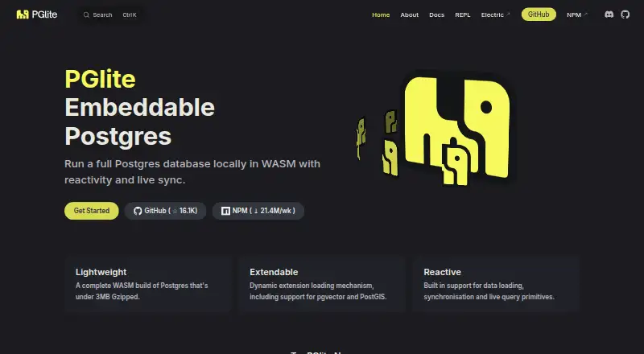This screenshot has height=354, width=644.
Task: Open the About page from the navigation
Action: coord(410,14)
